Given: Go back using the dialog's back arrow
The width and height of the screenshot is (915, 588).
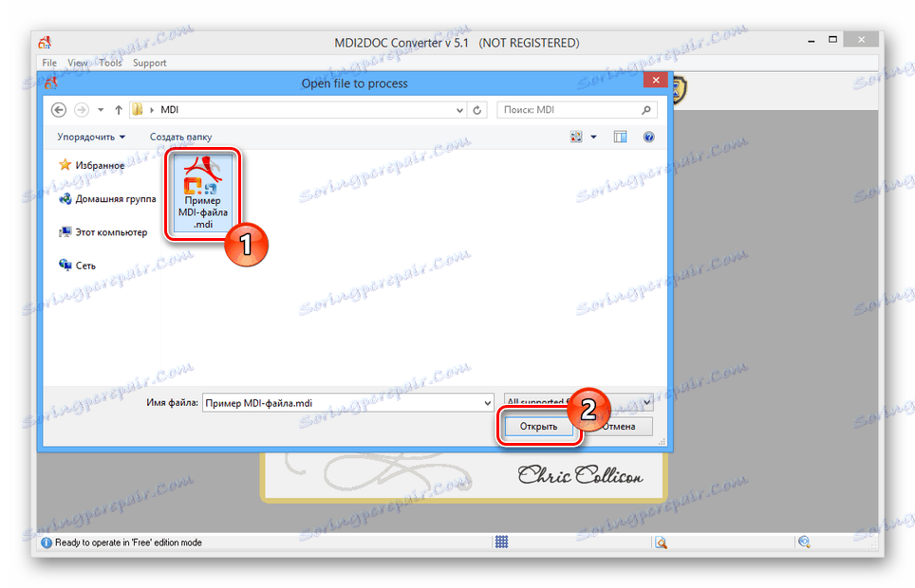Looking at the screenshot, I should tap(59, 110).
